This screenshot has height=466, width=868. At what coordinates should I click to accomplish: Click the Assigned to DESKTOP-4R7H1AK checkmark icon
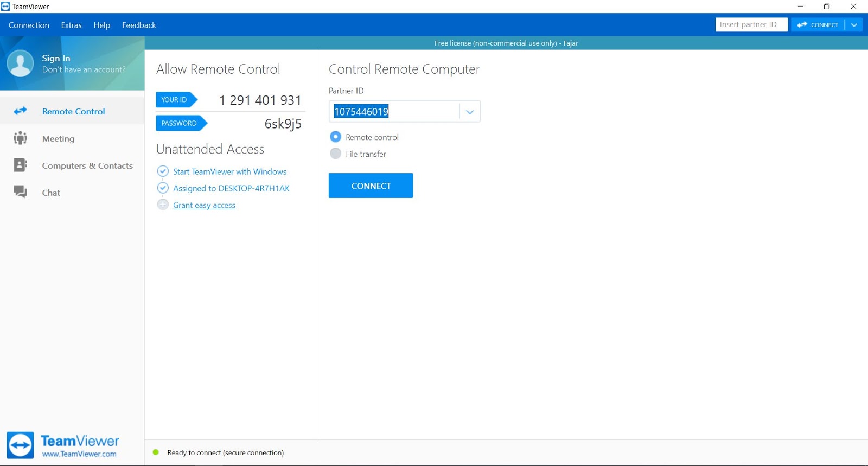[x=163, y=188]
